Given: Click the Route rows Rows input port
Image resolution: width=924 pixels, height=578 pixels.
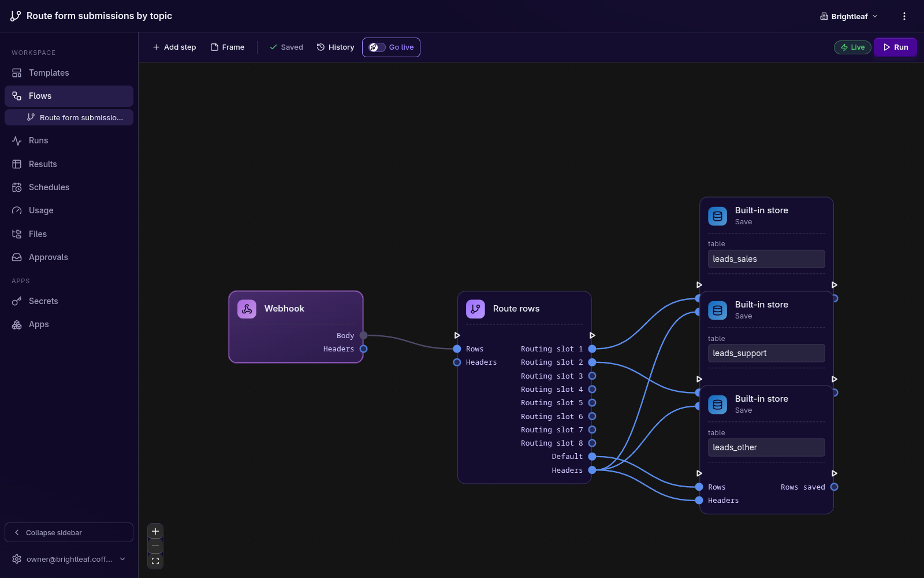Looking at the screenshot, I should pos(457,349).
